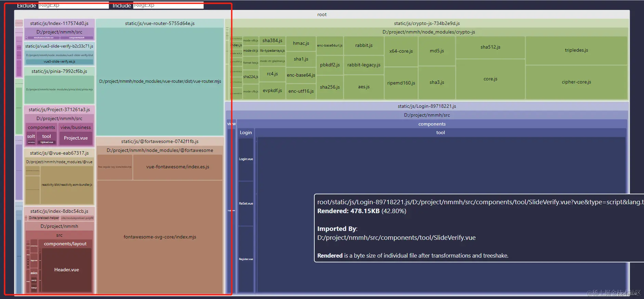
Task: Click the Project.vue block
Action: (x=76, y=138)
